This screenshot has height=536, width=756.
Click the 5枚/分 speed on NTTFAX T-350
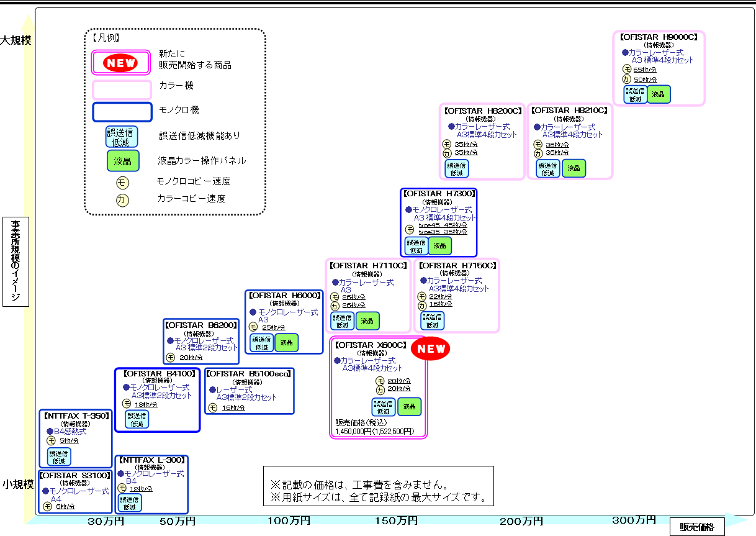[x=70, y=441]
